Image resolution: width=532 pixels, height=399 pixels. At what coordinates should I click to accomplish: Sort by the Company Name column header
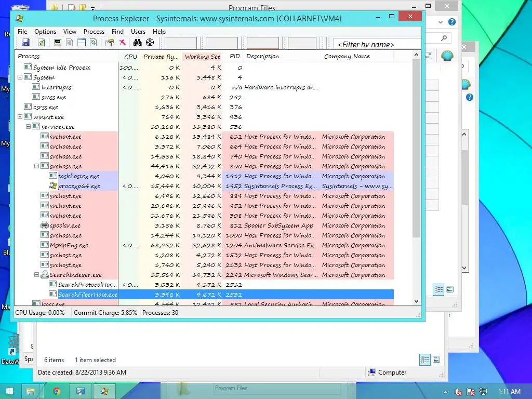[x=357, y=56]
